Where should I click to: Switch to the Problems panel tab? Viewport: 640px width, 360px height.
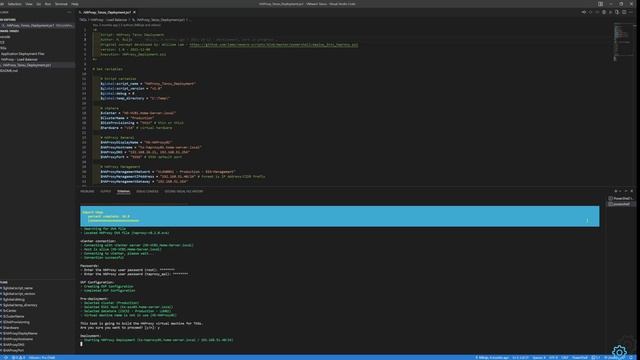[87, 191]
